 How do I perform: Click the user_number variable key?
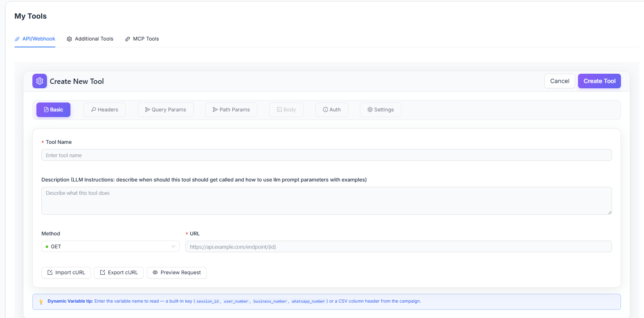point(236,301)
